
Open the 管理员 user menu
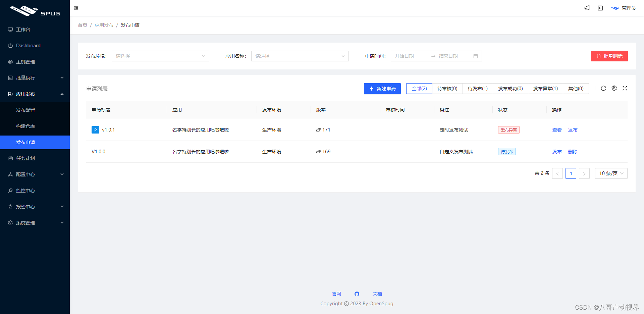[x=623, y=8]
